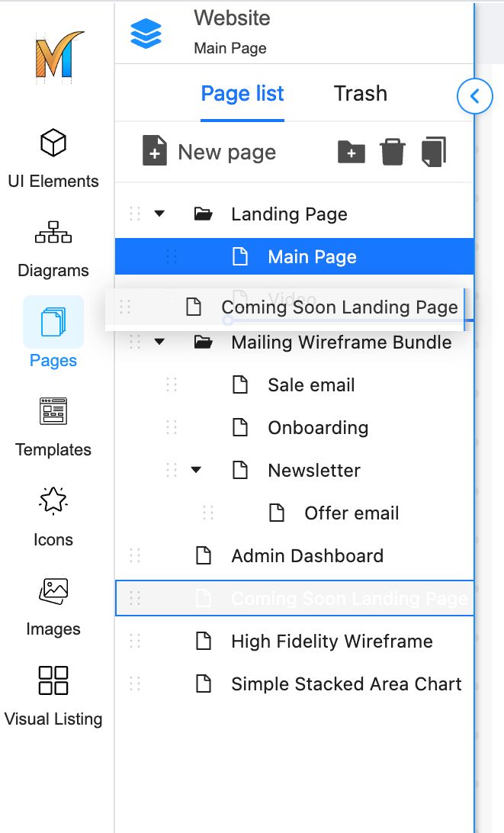504x833 pixels.
Task: Click the Offer email row drag handle
Action: [x=207, y=513]
